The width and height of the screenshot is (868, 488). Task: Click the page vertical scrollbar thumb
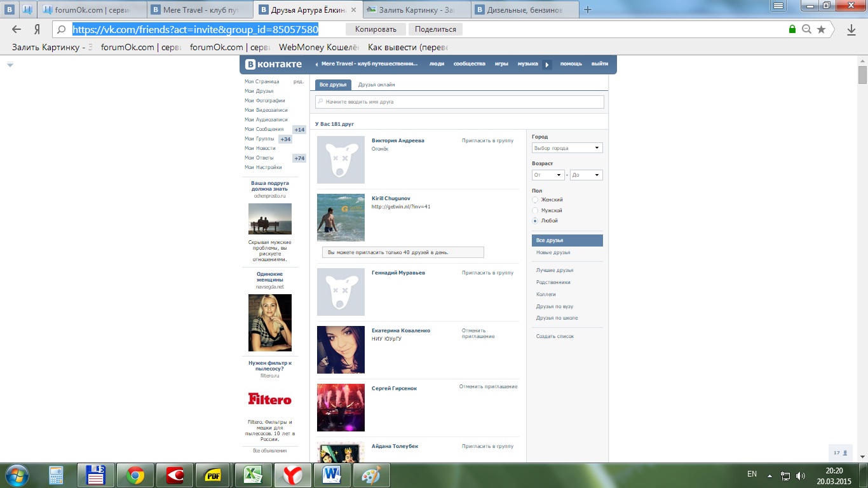[x=862, y=75]
